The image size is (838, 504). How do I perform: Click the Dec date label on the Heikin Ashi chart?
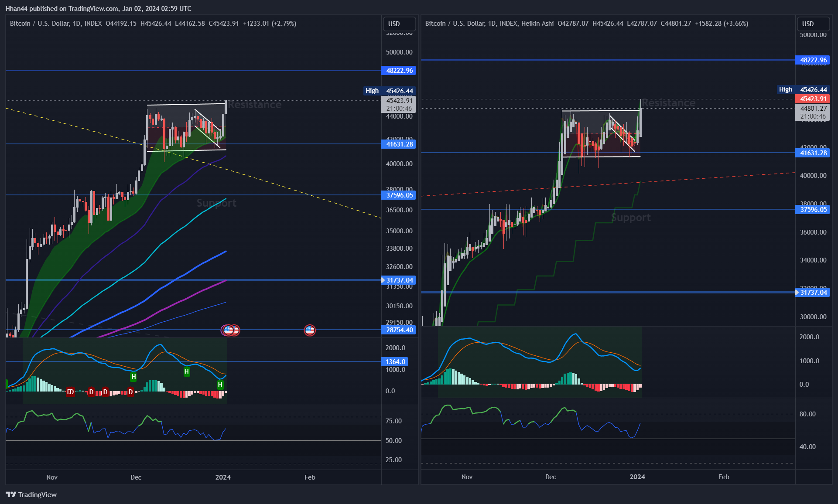click(x=551, y=477)
